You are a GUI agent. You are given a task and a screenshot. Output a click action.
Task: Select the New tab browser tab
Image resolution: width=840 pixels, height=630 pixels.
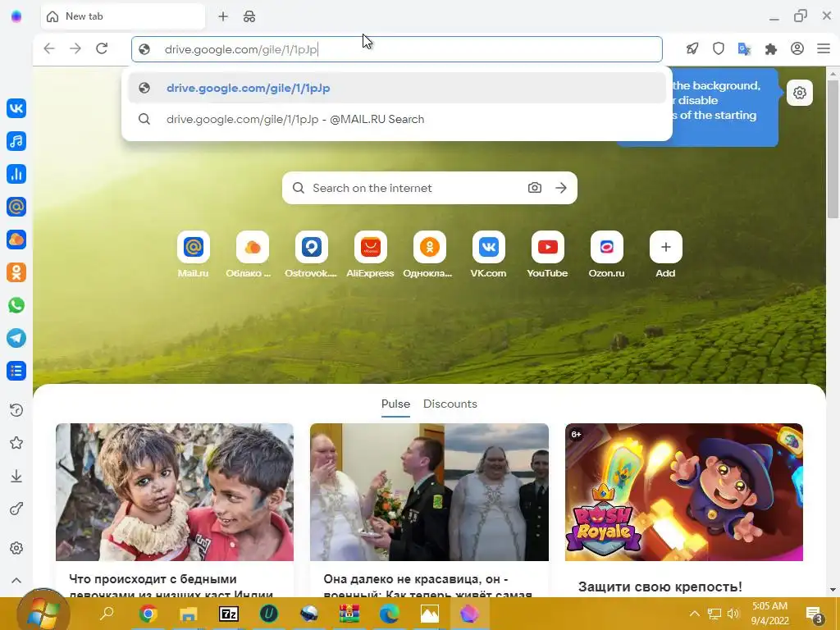123,16
